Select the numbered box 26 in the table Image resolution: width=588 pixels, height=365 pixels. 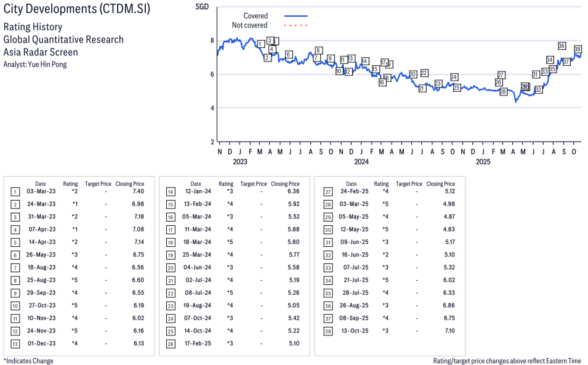[171, 343]
